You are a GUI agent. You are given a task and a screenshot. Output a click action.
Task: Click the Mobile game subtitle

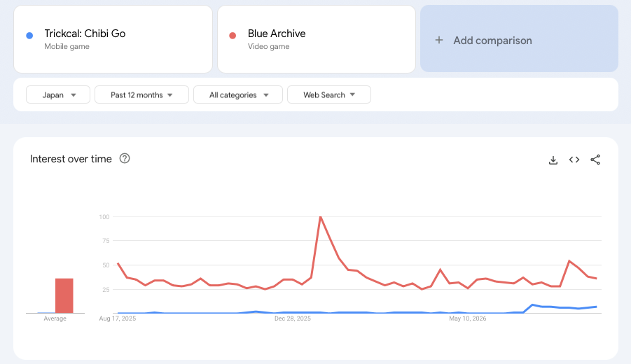click(x=67, y=46)
